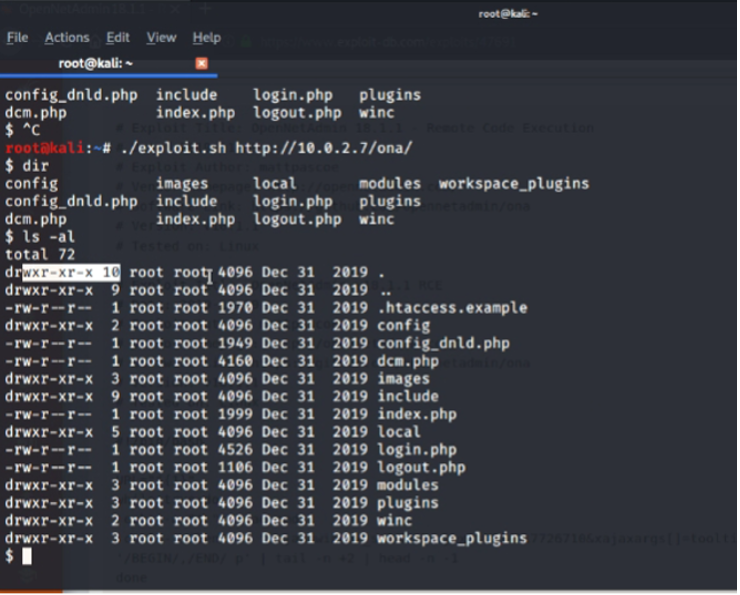The image size is (740, 595).
Task: Click the local directory in ls -al listing
Action: click(399, 432)
